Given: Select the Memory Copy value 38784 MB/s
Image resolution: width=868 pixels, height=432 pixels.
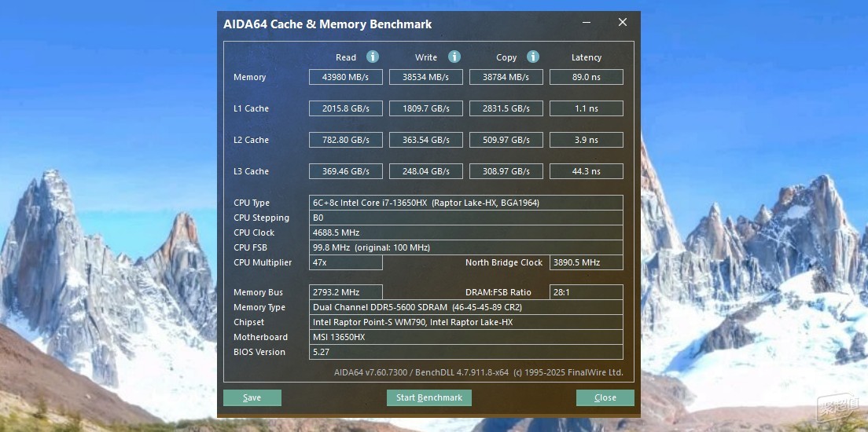Looking at the screenshot, I should pos(506,77).
